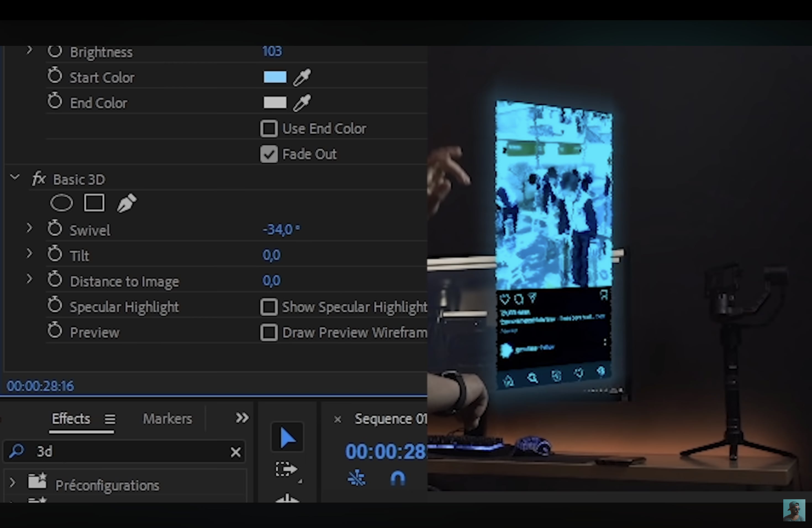Select the rectangle mask icon under Basic 3D
The image size is (812, 528).
tap(94, 203)
